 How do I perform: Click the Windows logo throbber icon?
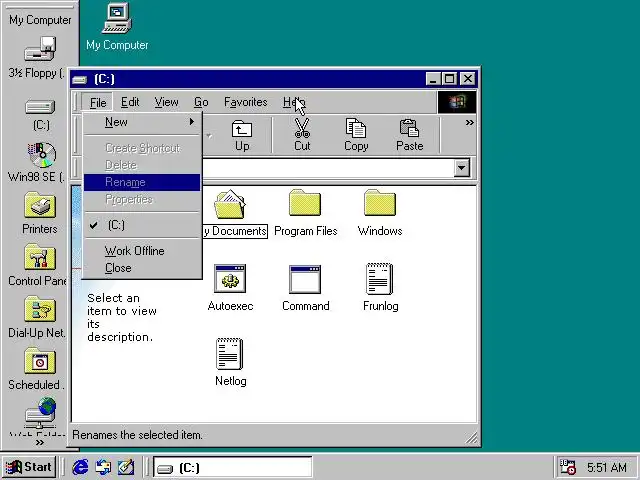pos(457,102)
